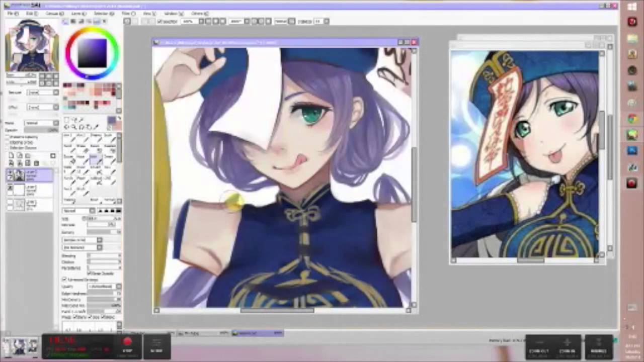
Task: Select the rectangular selection tool
Action: [67, 120]
